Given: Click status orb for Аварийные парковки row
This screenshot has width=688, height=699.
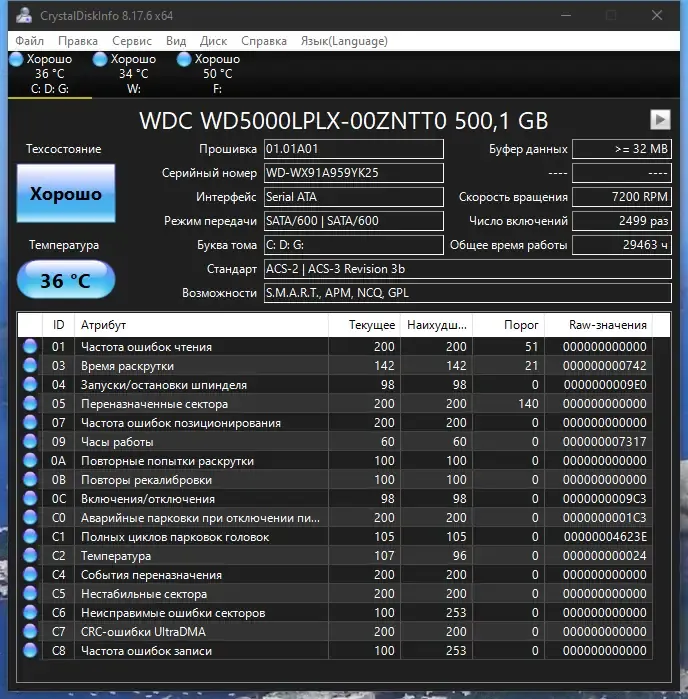Looking at the screenshot, I should click(x=30, y=518).
